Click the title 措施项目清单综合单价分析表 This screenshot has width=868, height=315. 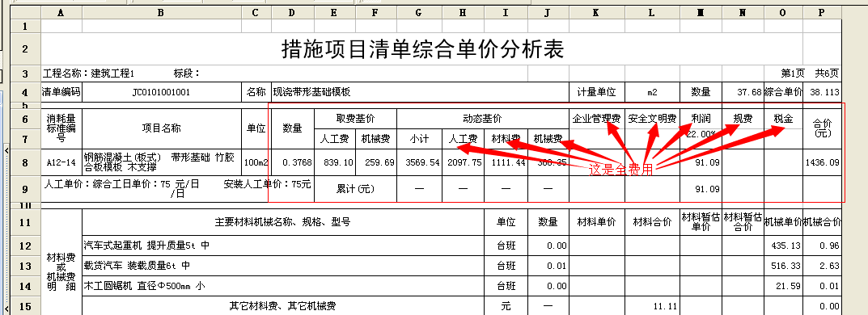(x=422, y=49)
